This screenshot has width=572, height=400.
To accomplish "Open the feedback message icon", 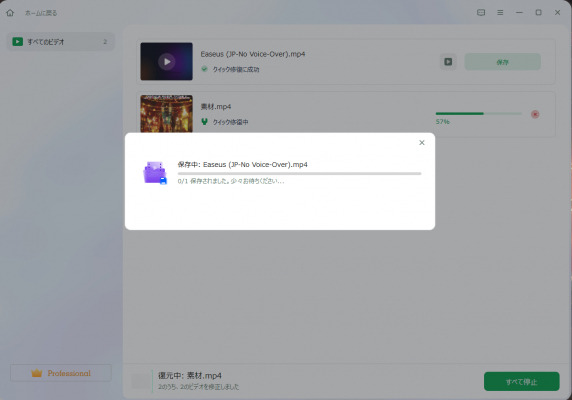I will 481,13.
